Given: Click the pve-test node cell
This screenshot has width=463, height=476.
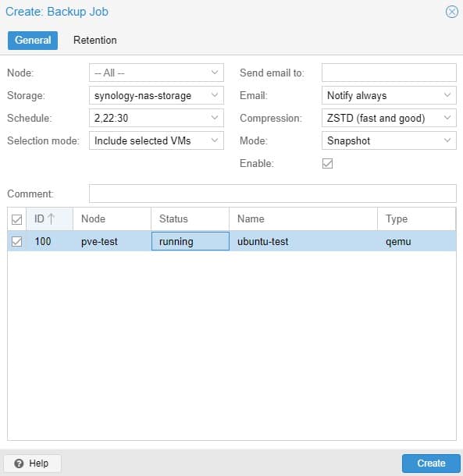Looking at the screenshot, I should coord(112,241).
